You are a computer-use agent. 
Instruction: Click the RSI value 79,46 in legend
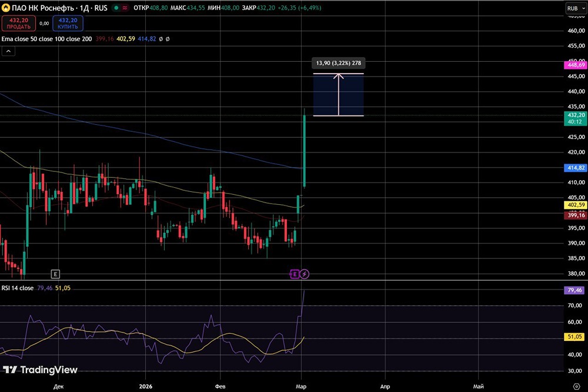(45, 288)
